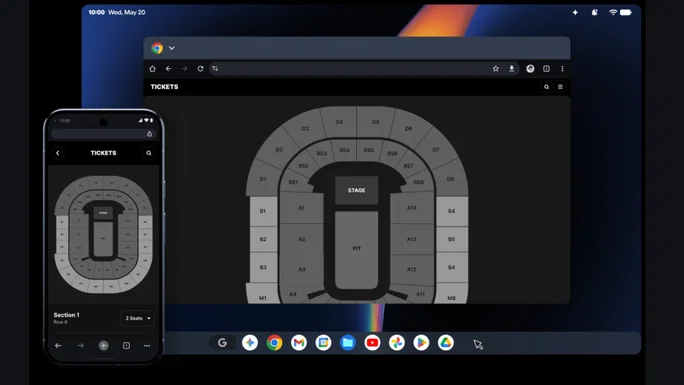Pick section RS5 on the tablet seat map
684x385 pixels.
[x=369, y=150]
